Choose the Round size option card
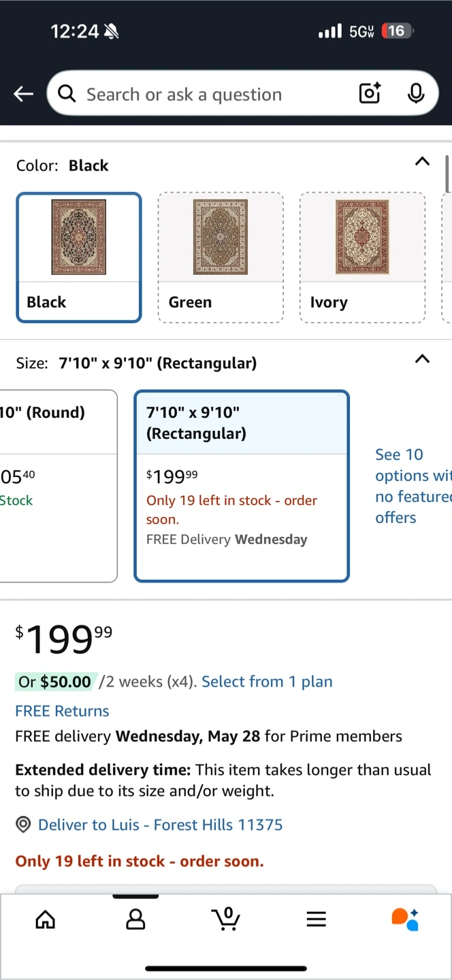 pyautogui.click(x=58, y=486)
